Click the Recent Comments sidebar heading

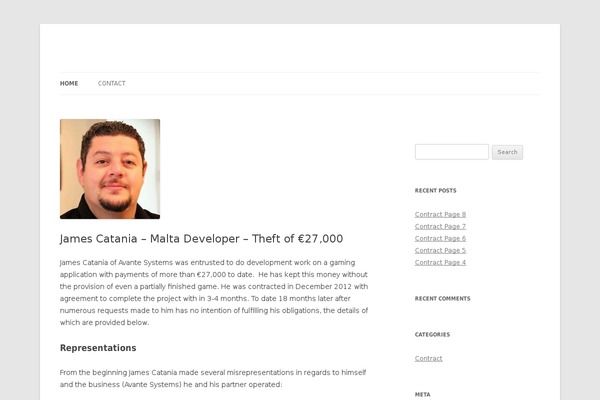[442, 299]
